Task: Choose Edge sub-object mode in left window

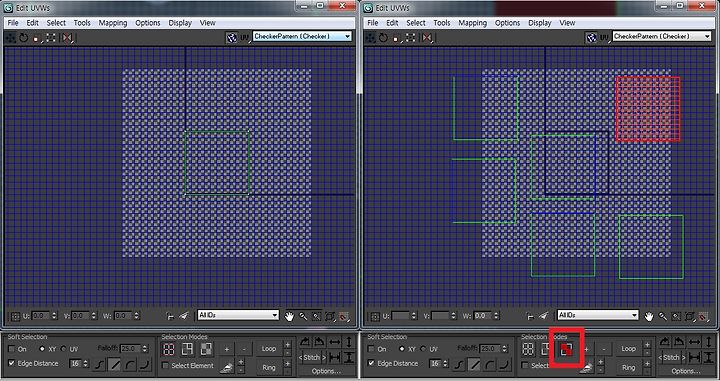Action: [187, 350]
